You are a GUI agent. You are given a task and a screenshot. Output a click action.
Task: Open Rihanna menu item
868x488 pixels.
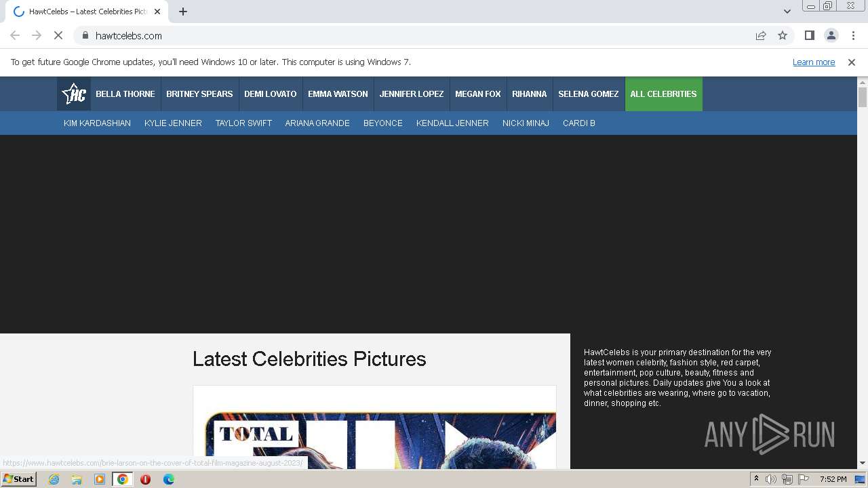[x=530, y=94]
